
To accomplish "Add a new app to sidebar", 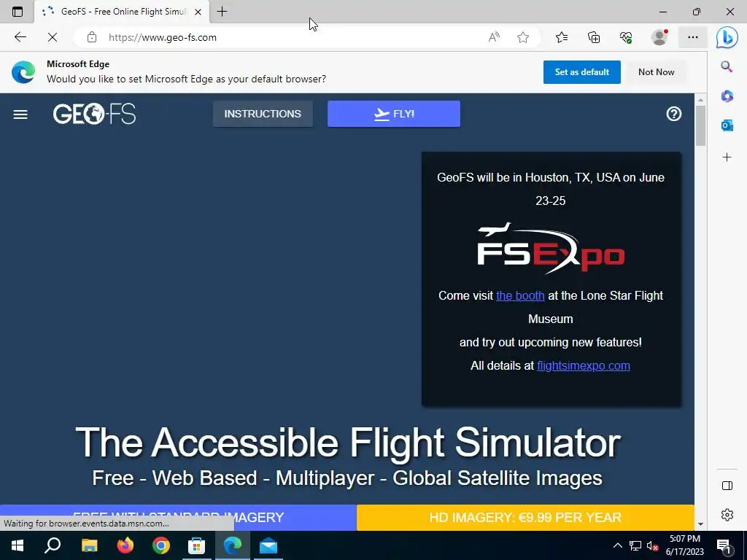I will [x=727, y=157].
